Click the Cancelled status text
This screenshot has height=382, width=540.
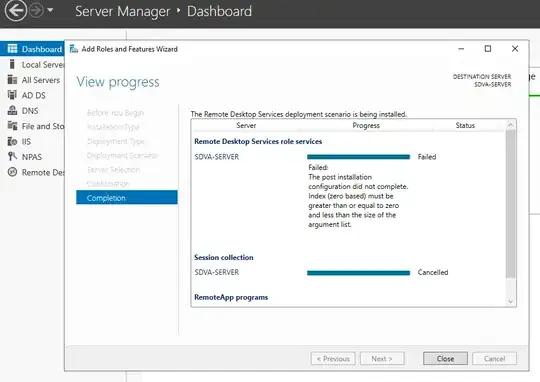433,272
